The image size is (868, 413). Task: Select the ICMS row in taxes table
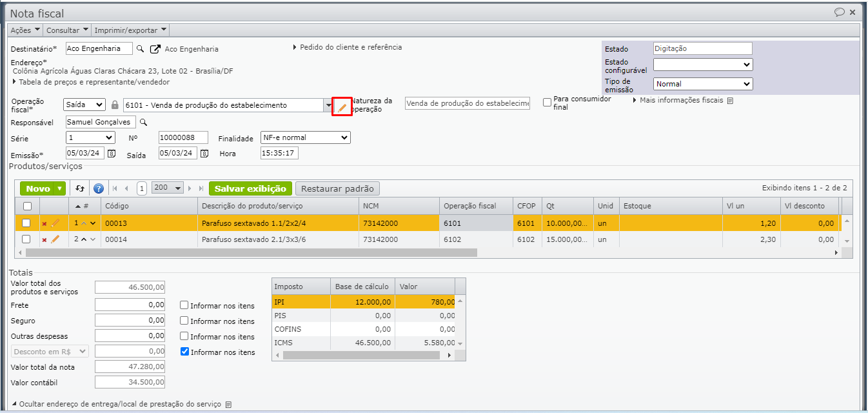tap(364, 343)
